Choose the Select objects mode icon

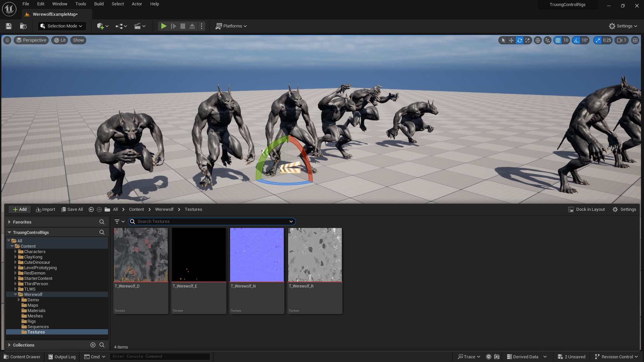click(503, 40)
